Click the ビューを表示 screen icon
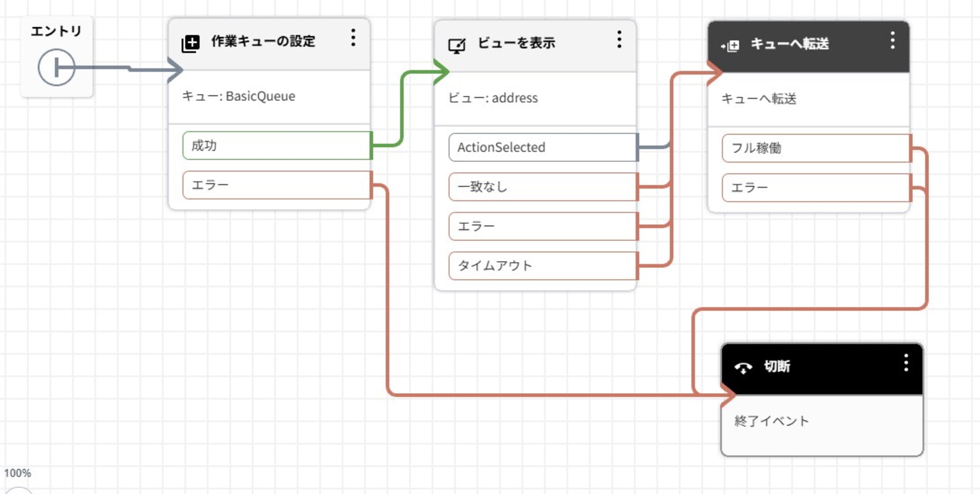 point(457,46)
